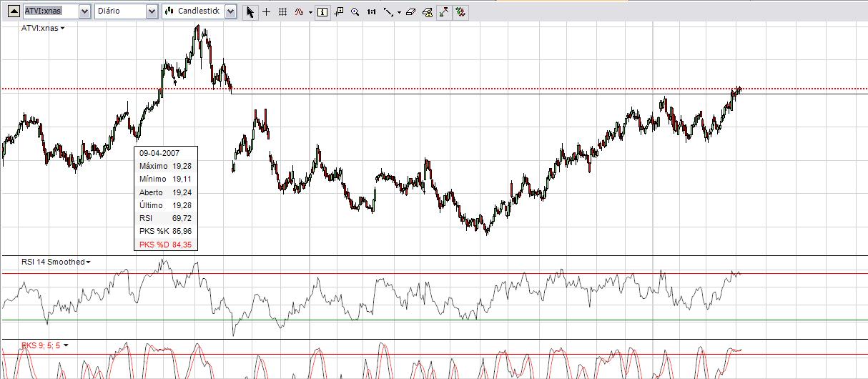This screenshot has width=868, height=379.
Task: Click the gray horizontal support line
Action: tap(549, 94)
